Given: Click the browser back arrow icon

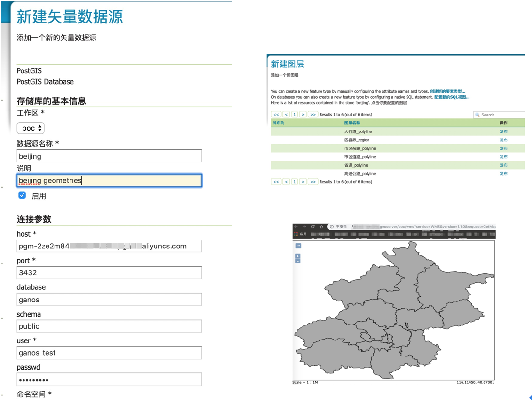Looking at the screenshot, I should coord(296,226).
